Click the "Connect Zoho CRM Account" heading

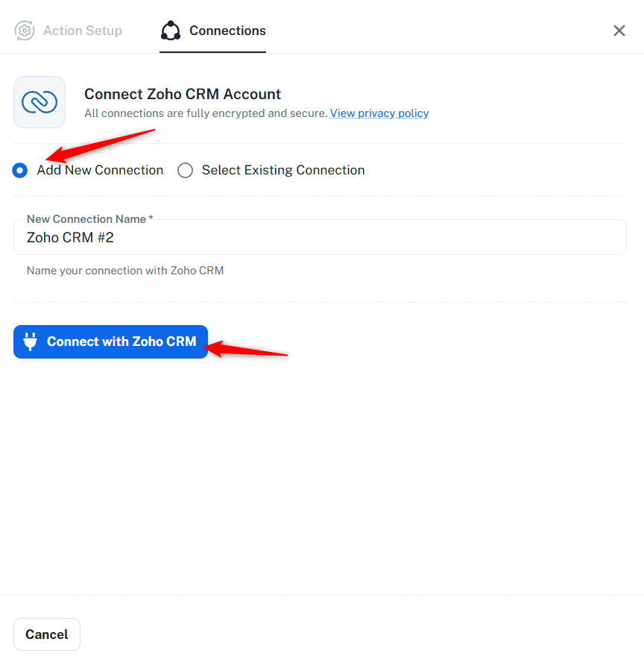pyautogui.click(x=183, y=94)
